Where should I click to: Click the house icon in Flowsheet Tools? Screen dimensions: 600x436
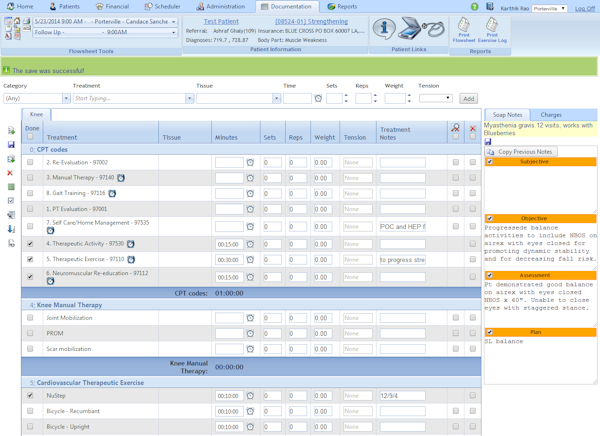17,21
